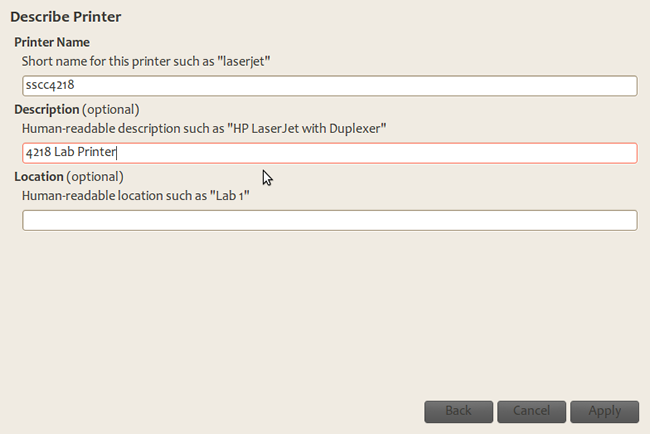Image resolution: width=650 pixels, height=434 pixels.
Task: Click the Printer Name text field
Action: tap(329, 86)
